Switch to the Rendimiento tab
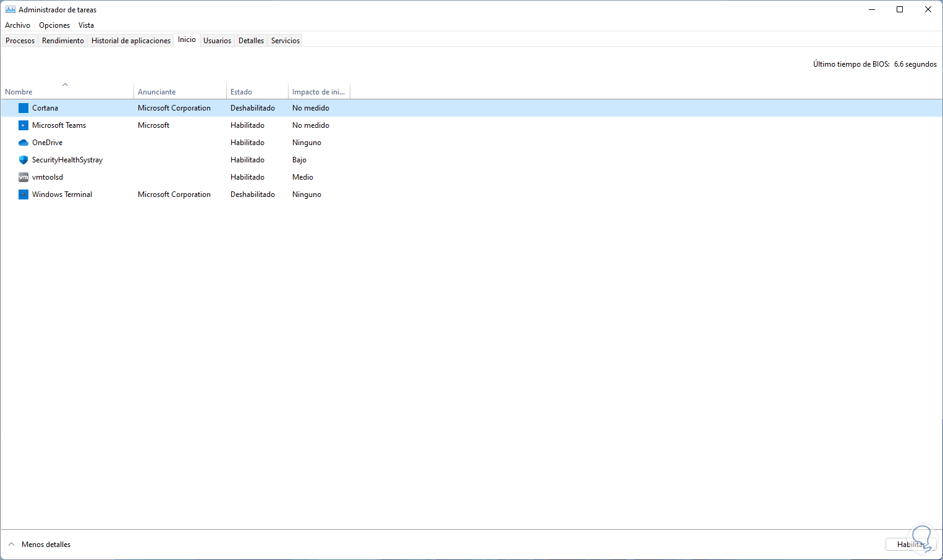Screen dimensions: 943x560 [x=63, y=41]
